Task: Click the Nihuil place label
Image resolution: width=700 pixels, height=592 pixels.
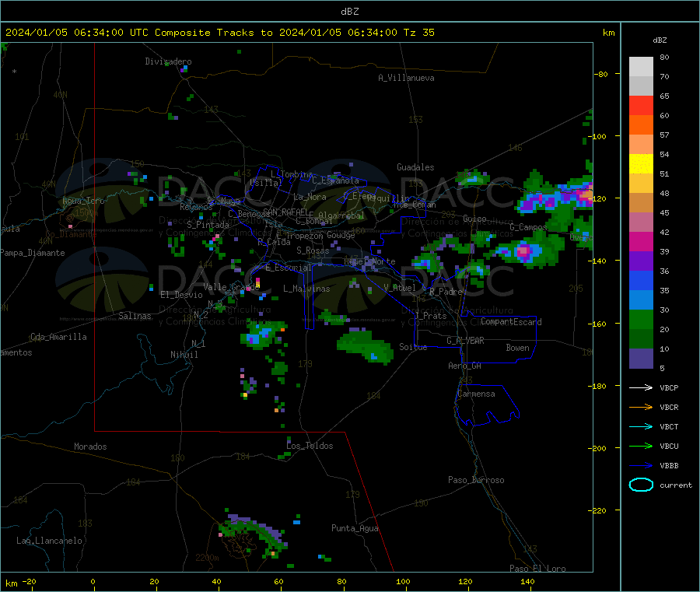Action: [184, 355]
